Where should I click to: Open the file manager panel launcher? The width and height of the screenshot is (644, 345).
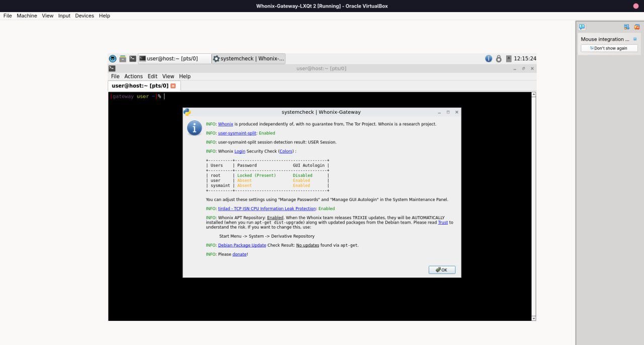(x=122, y=58)
